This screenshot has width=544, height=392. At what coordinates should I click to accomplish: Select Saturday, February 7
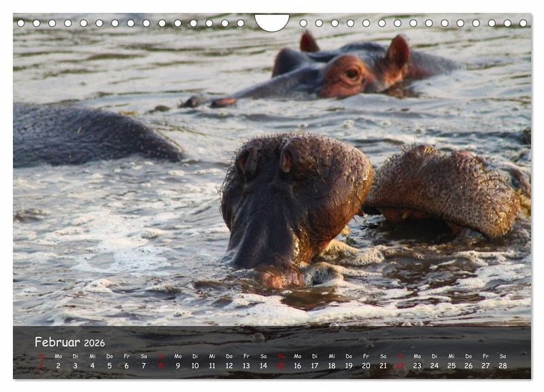(x=143, y=366)
